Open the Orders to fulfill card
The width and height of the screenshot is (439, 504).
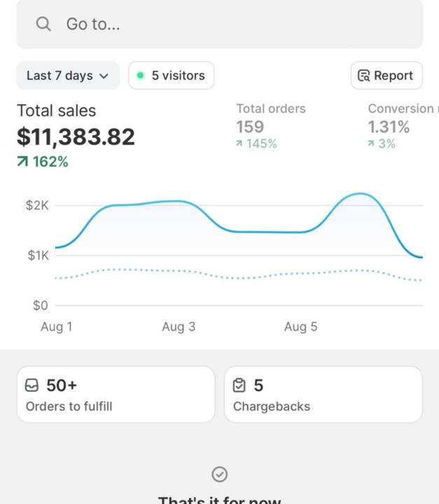pyautogui.click(x=116, y=394)
